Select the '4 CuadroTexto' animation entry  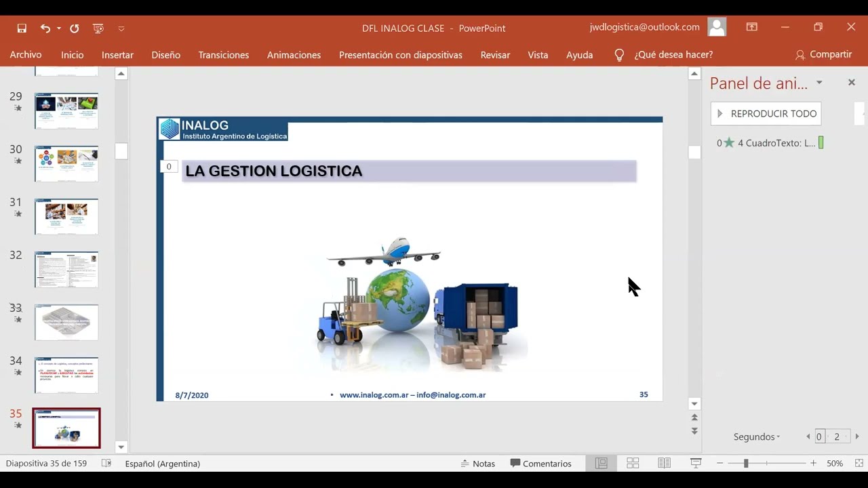point(770,143)
